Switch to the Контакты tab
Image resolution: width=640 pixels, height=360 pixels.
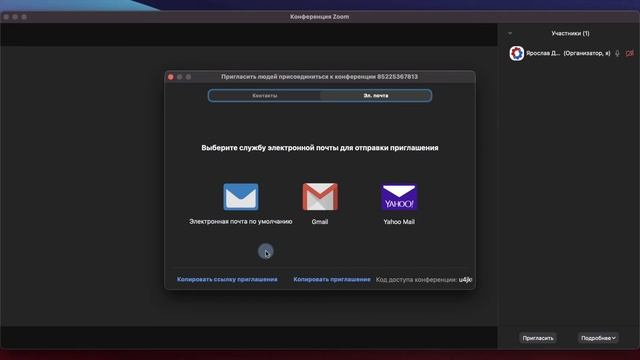[x=264, y=96]
